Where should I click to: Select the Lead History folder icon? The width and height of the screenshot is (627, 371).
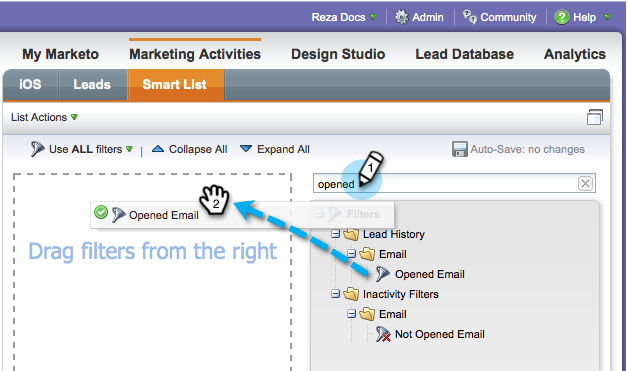[351, 234]
